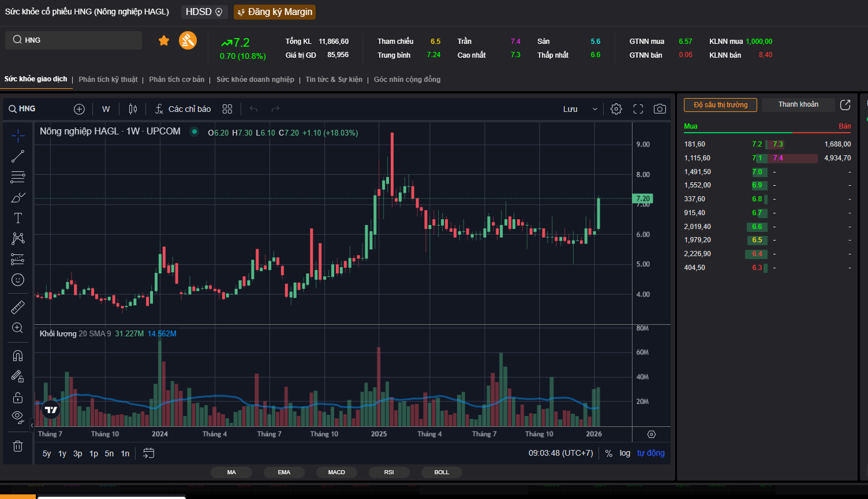This screenshot has width=868, height=499.
Task: Click the trash icon to remove drawings
Action: (18, 446)
